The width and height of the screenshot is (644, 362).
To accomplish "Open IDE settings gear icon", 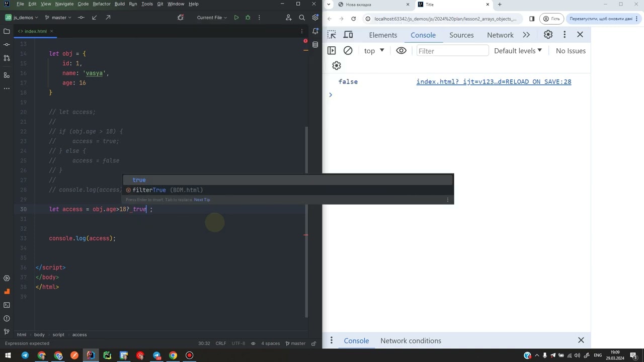I will (x=315, y=18).
